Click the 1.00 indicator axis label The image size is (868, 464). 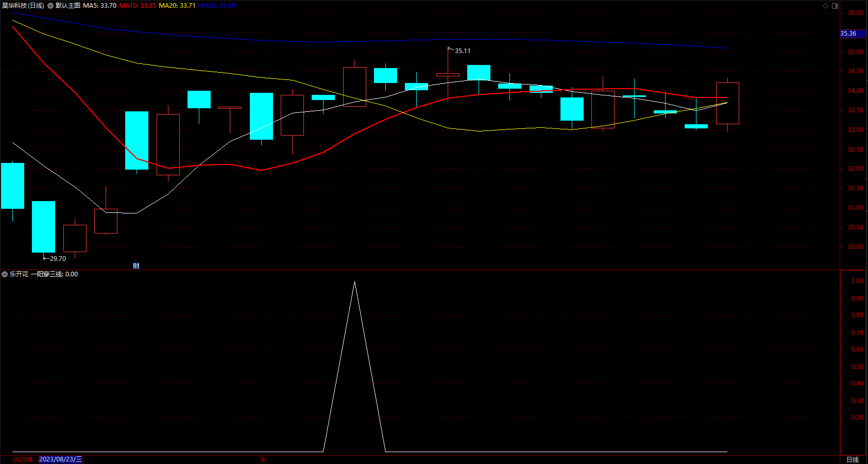(x=858, y=281)
